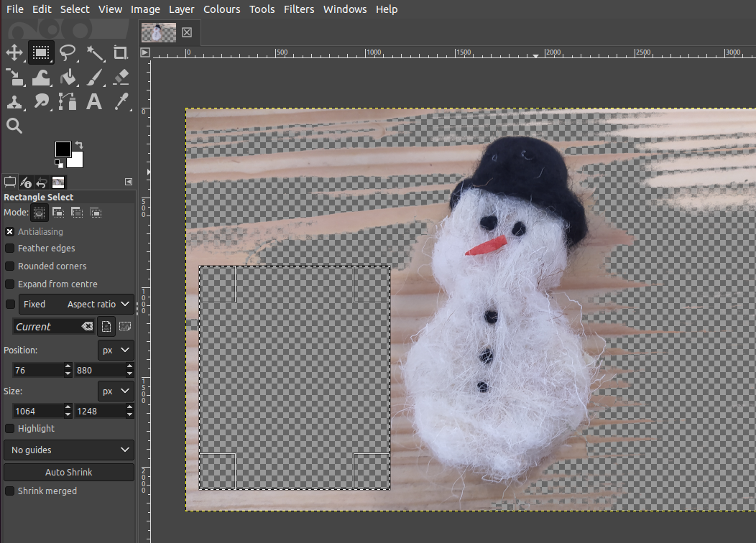
Task: Enable the Highlight option
Action: click(x=9, y=428)
